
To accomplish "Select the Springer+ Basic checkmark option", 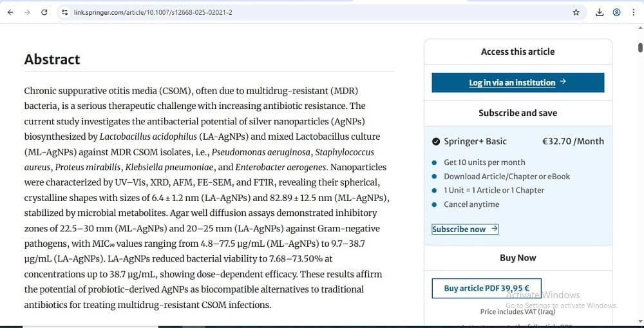I will 436,141.
